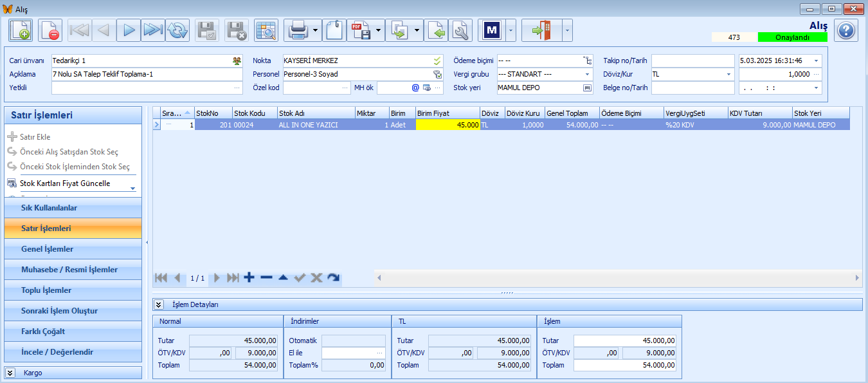Click the grid navigator delete row minus icon

click(266, 277)
